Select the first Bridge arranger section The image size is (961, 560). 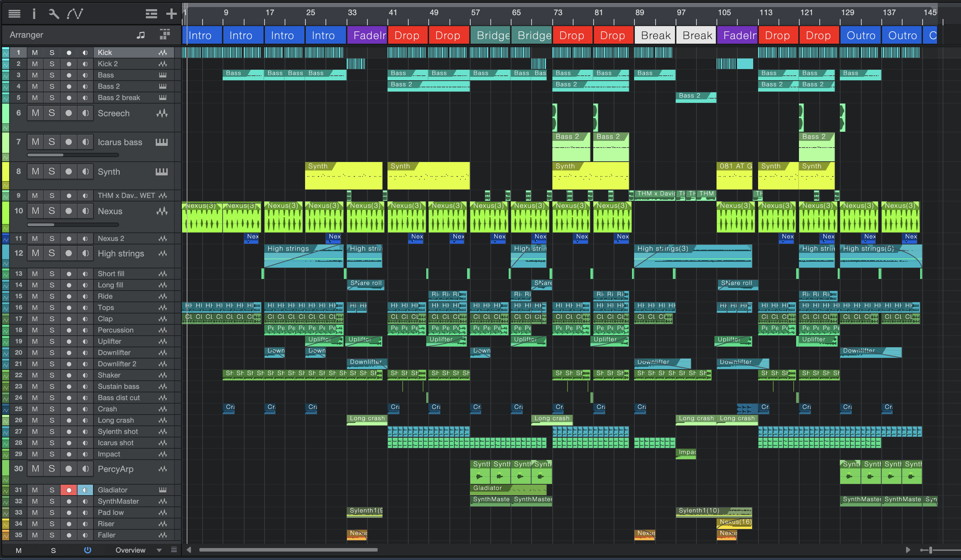click(x=490, y=35)
